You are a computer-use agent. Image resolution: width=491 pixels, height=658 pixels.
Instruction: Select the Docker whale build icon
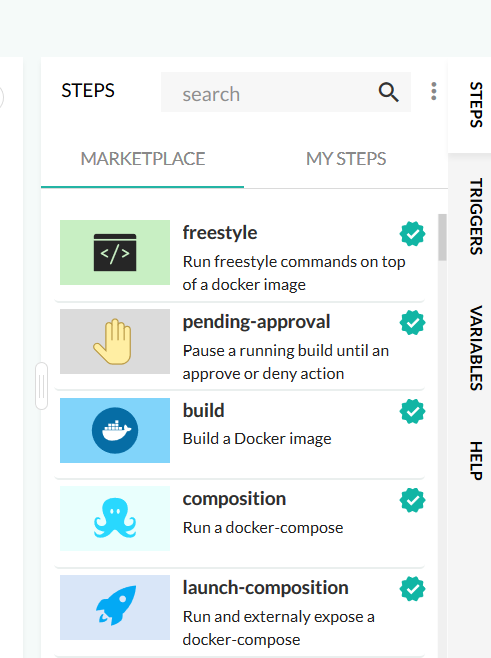point(115,431)
